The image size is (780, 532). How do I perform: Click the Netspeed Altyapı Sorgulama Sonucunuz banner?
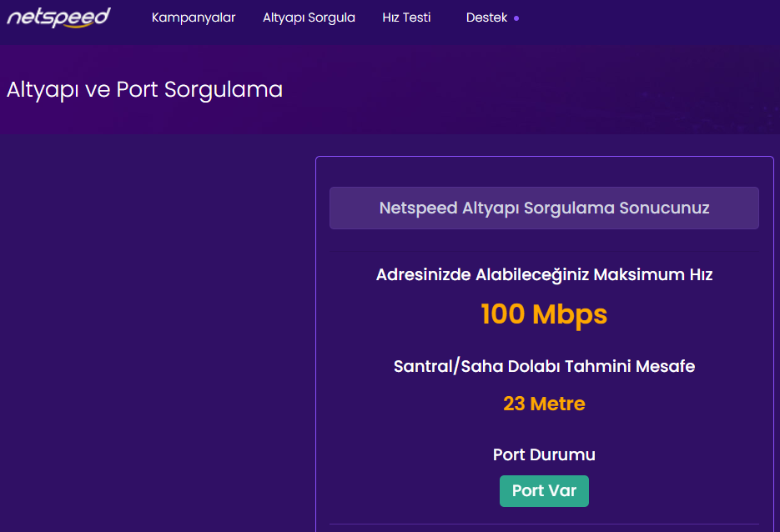(544, 208)
